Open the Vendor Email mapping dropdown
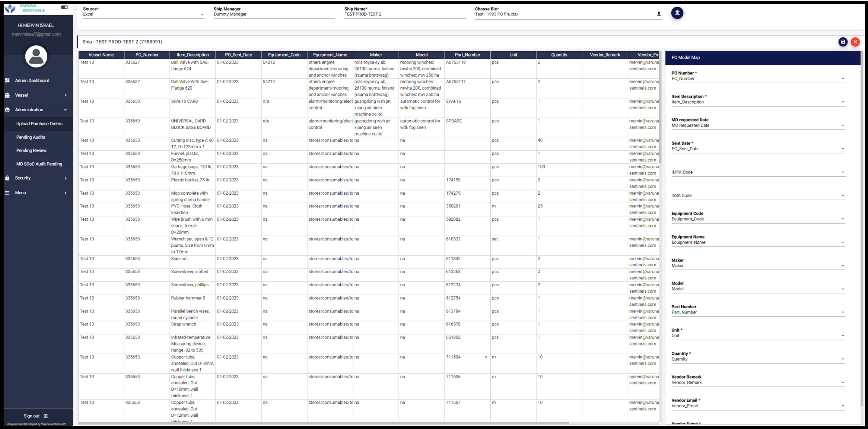Image resolution: width=868 pixels, height=429 pixels. [758, 406]
